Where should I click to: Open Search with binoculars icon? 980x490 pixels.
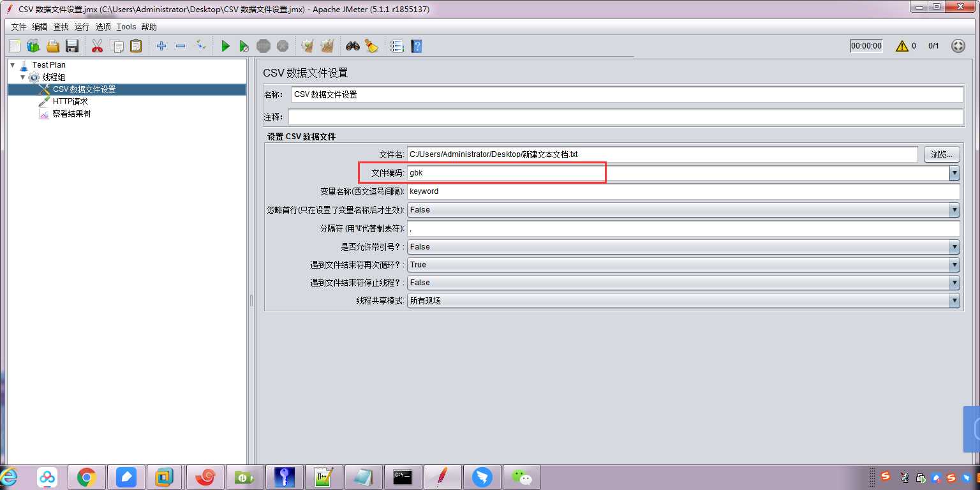point(353,46)
